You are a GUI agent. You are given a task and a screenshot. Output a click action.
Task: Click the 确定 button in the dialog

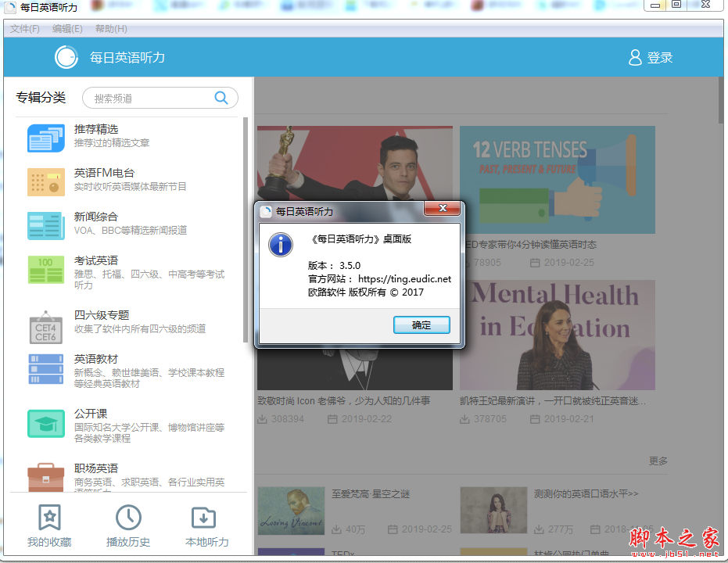[421, 325]
